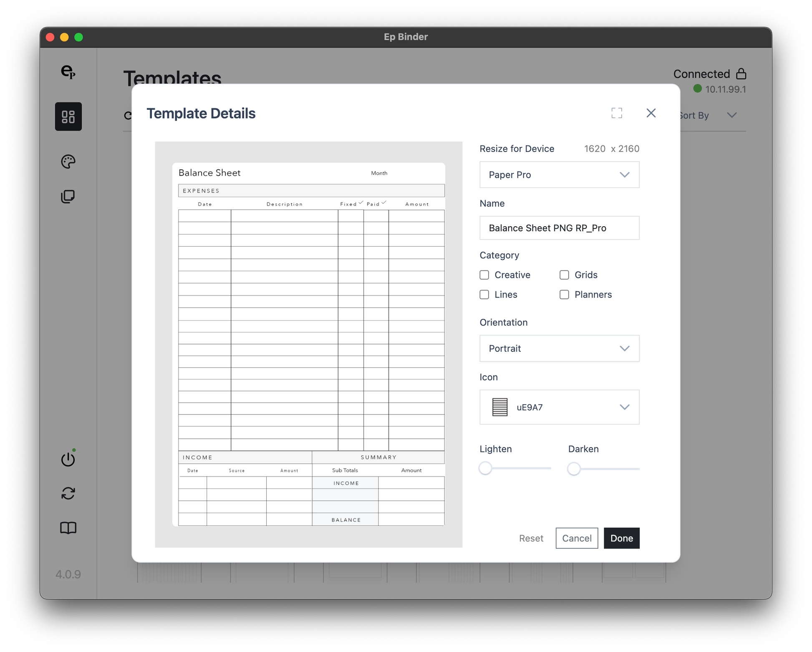Open the uE9A7 icon dropdown
This screenshot has height=652, width=812.
coord(559,407)
